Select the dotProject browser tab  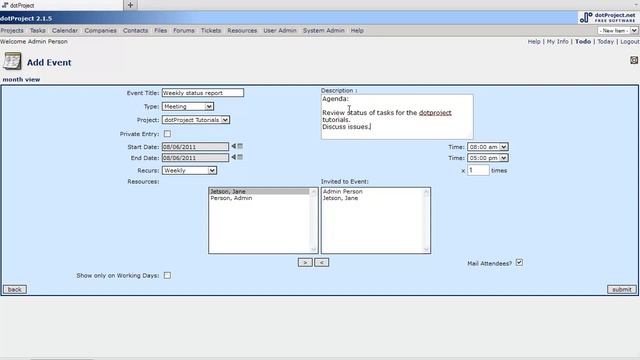(x=61, y=5)
